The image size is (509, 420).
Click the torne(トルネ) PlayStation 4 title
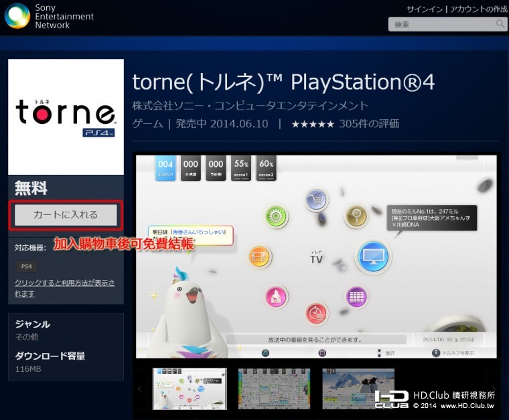[283, 82]
